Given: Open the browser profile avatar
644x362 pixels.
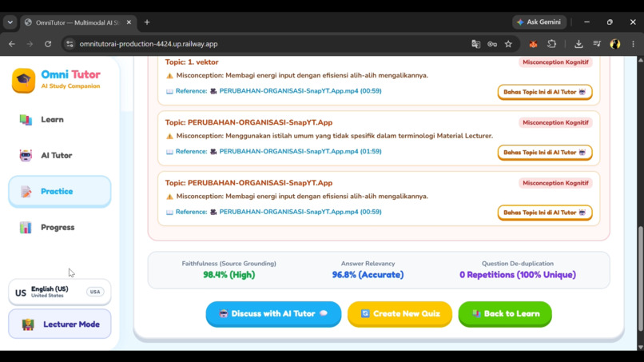Looking at the screenshot, I should [x=615, y=44].
